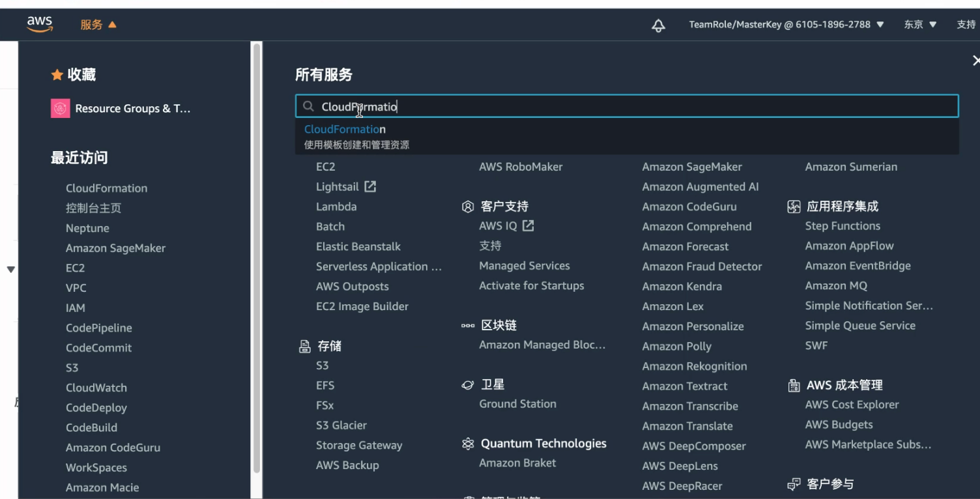Open CodeCommit in recently visited

[x=98, y=348]
